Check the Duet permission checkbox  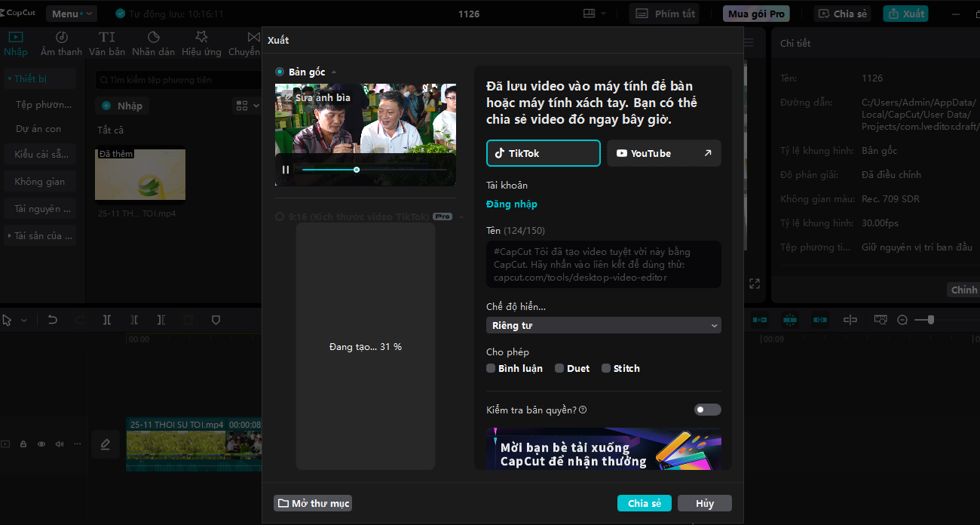(x=559, y=368)
